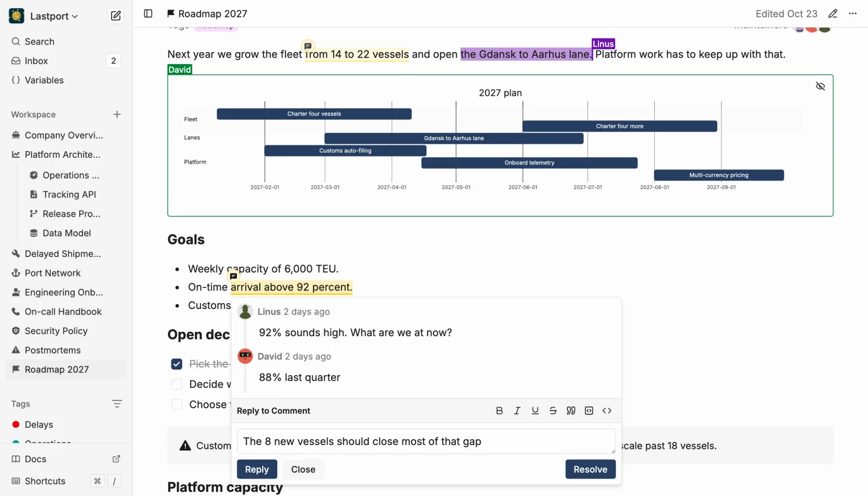Open Search in sidebar
The width and height of the screenshot is (868, 496).
[x=66, y=42]
